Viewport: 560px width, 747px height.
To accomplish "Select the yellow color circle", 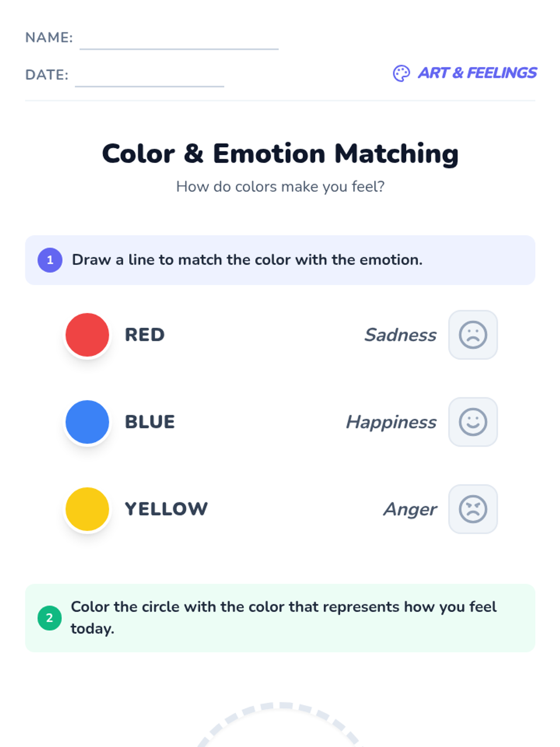I will click(87, 509).
